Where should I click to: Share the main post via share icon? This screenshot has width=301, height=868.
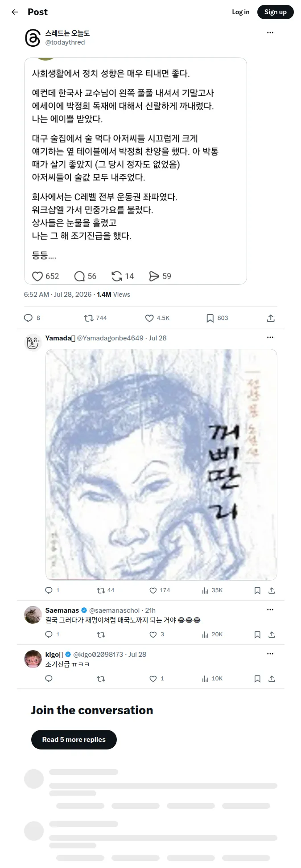pyautogui.click(x=271, y=318)
